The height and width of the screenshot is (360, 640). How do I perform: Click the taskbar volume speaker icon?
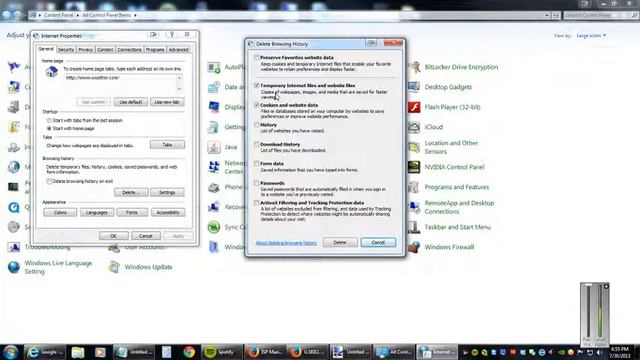599,352
